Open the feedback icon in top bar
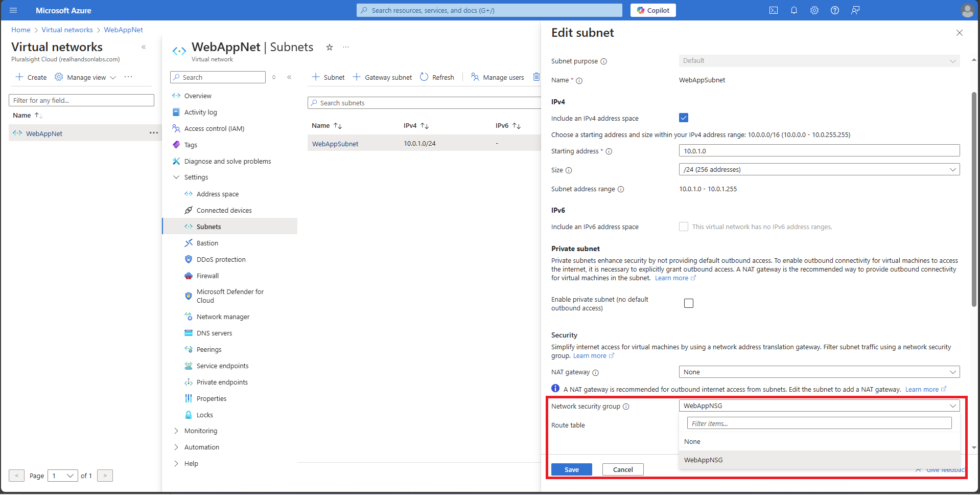Viewport: 980px width, 495px height. pyautogui.click(x=855, y=10)
